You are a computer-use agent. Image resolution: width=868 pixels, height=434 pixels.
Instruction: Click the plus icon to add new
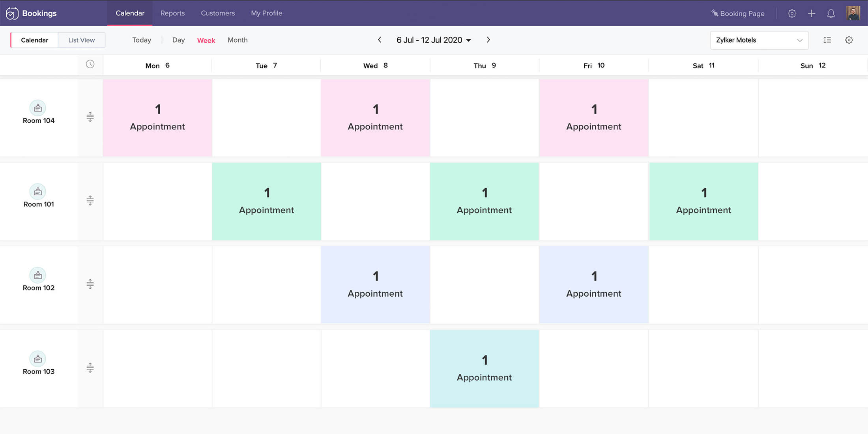(812, 13)
